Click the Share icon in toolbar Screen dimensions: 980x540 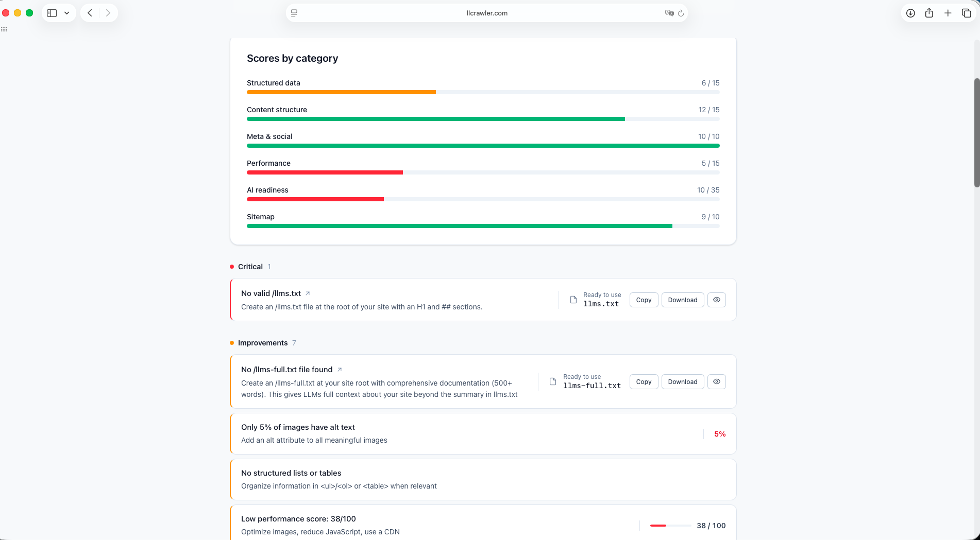point(929,13)
